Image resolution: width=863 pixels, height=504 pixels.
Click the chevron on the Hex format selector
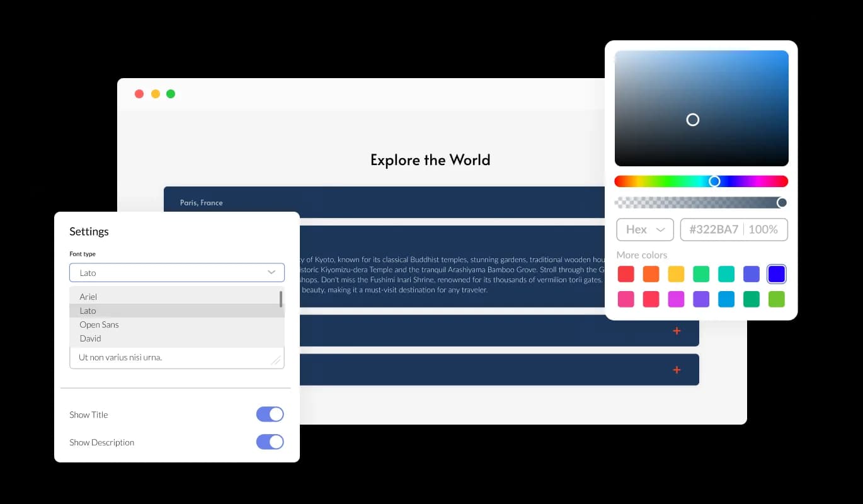click(x=660, y=229)
